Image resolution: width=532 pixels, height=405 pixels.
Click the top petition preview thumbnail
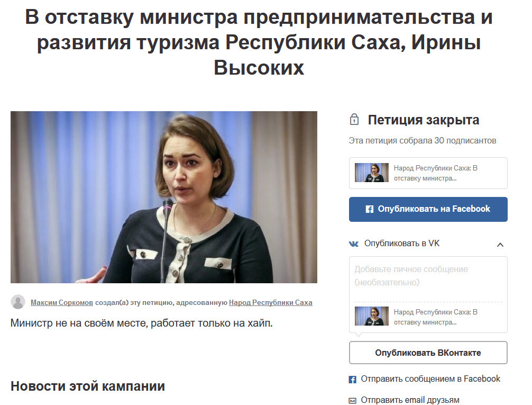[x=372, y=173]
